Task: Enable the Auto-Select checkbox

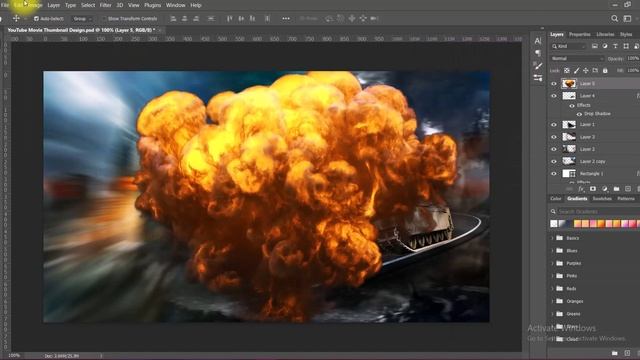Action: click(x=36, y=19)
